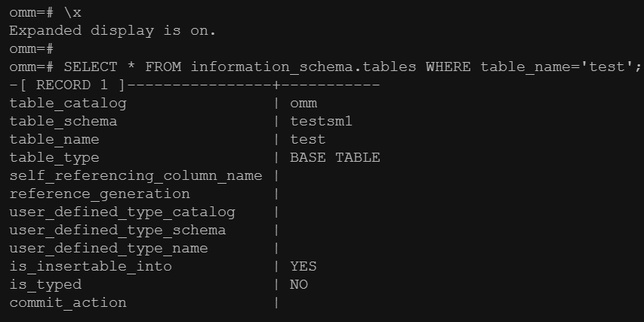The width and height of the screenshot is (644, 322).
Task: Click the commit_action field label
Action: point(68,302)
